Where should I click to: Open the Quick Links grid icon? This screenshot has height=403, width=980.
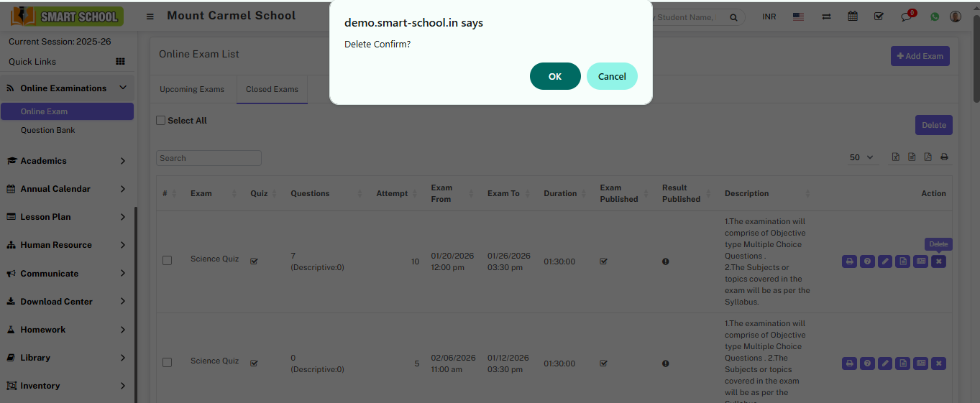(120, 62)
